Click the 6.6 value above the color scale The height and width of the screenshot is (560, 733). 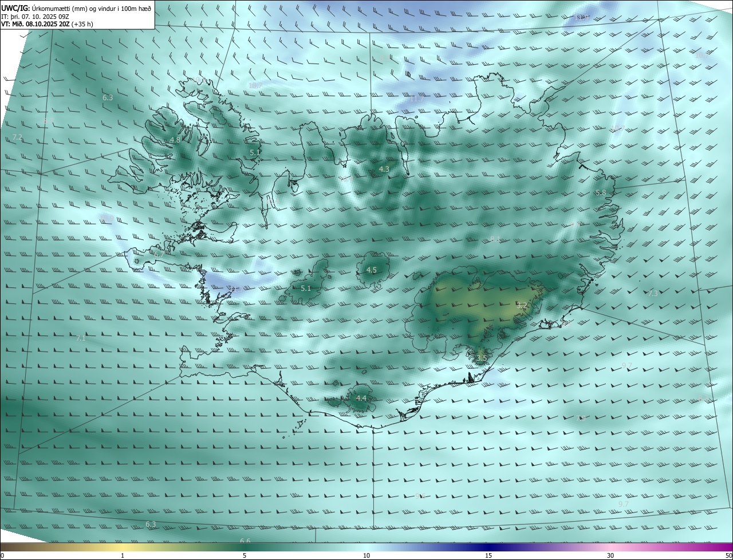pos(245,541)
